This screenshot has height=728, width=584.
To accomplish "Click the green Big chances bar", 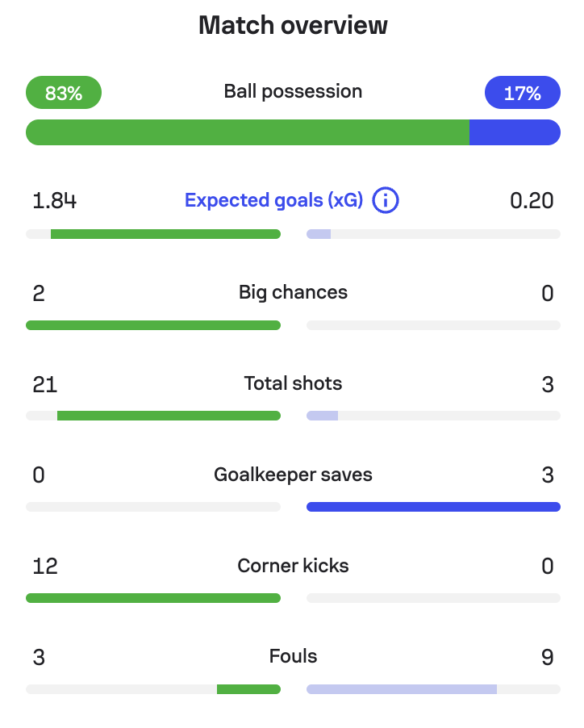I will point(153,325).
